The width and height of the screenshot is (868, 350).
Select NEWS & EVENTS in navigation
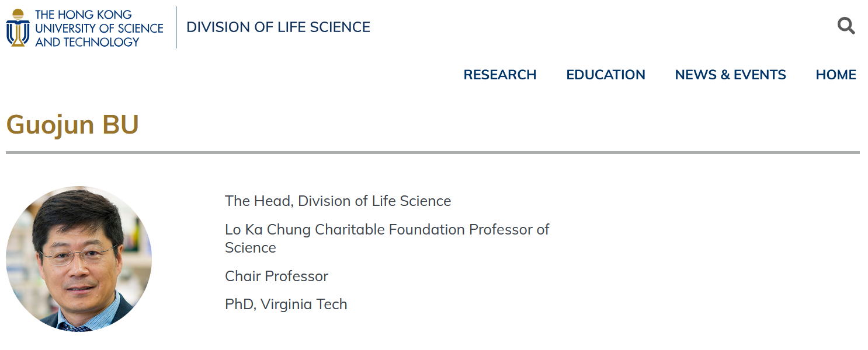coord(730,75)
